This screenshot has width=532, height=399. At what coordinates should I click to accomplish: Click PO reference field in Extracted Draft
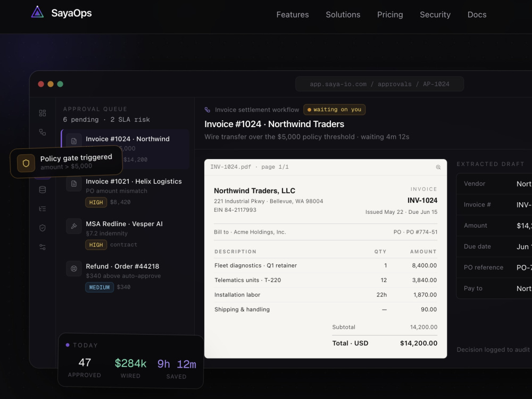[494, 268]
